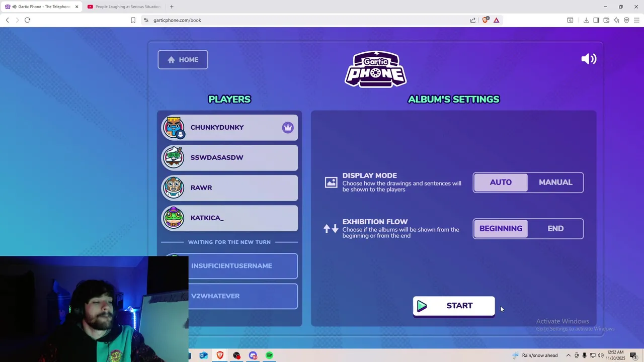Click the crown icon next to CHUNKYDUNKY
This screenshot has width=644, height=362.
[x=288, y=128]
